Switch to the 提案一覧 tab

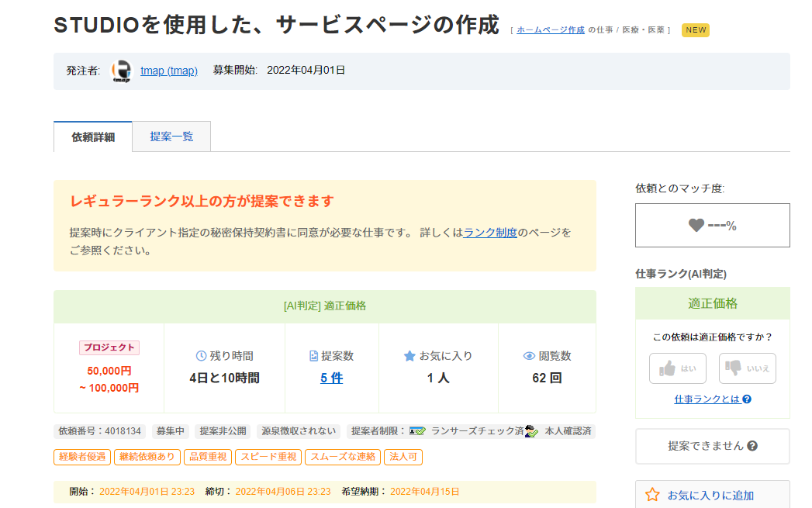[171, 137]
